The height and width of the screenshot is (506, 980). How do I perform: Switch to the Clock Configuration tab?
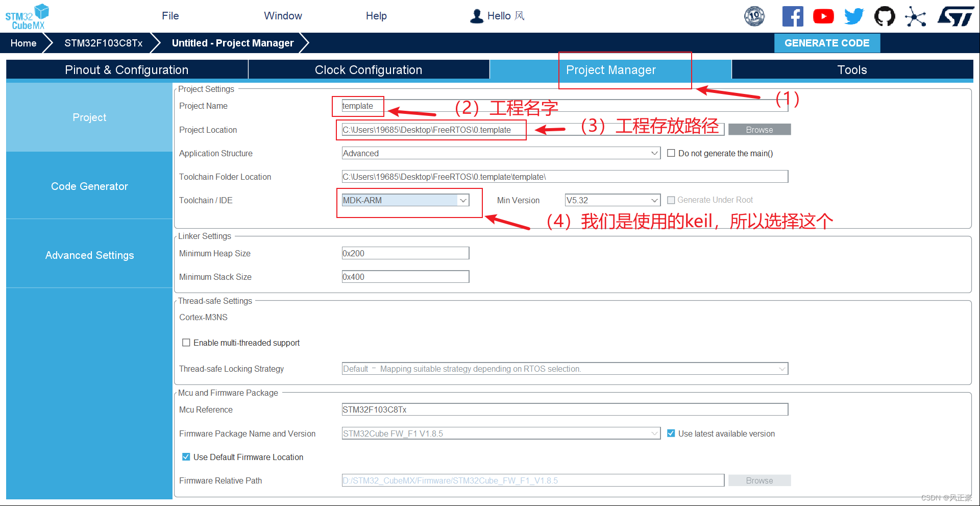coord(369,70)
